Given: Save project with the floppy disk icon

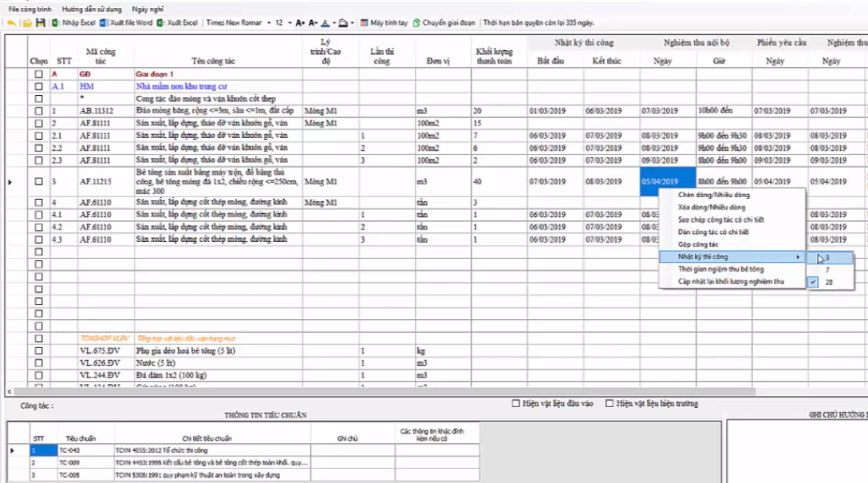Looking at the screenshot, I should coord(40,23).
